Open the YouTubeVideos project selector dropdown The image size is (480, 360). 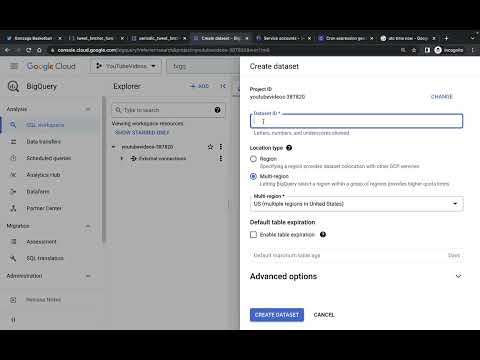pyautogui.click(x=126, y=66)
